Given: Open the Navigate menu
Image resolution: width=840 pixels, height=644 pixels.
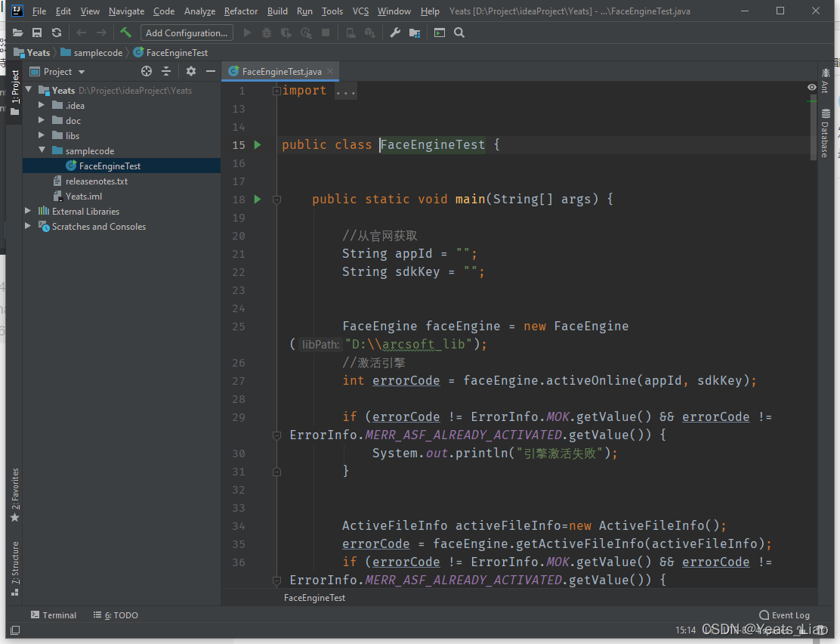Looking at the screenshot, I should click(x=126, y=11).
